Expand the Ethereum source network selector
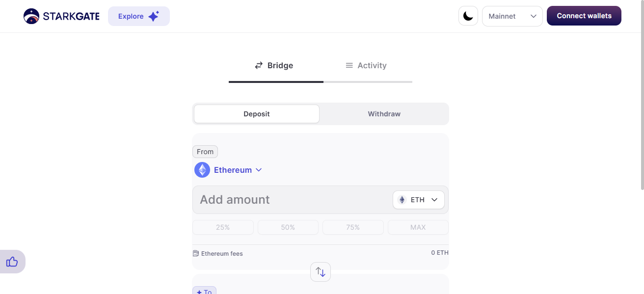The width and height of the screenshot is (644, 294). [228, 170]
